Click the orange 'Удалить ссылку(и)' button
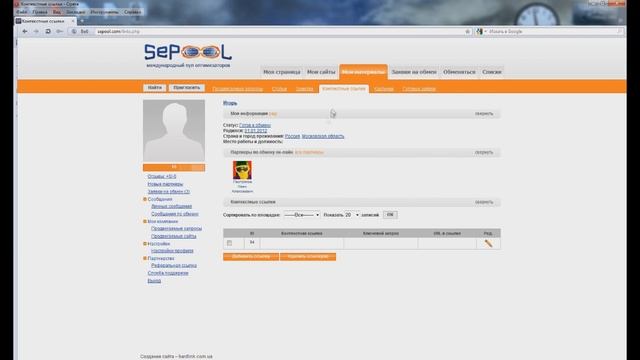The width and height of the screenshot is (640, 360). [x=308, y=256]
